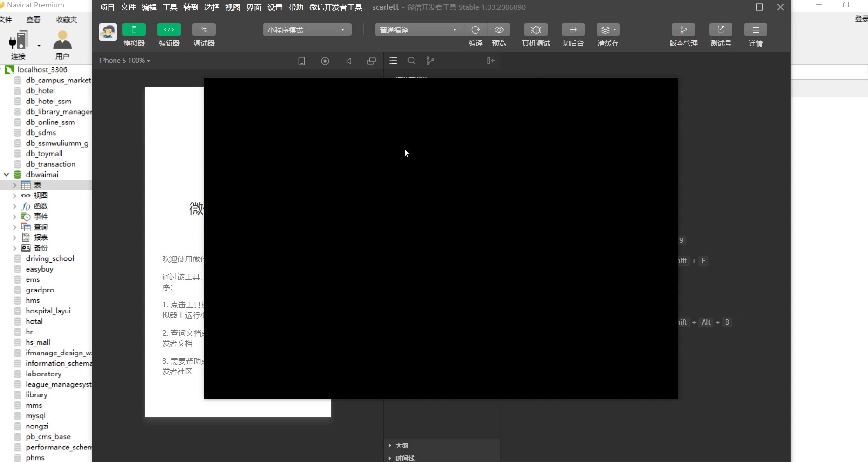This screenshot has height=462, width=868.
Task: Toggle the editor (编辑器) panel button
Action: pyautogui.click(x=169, y=30)
